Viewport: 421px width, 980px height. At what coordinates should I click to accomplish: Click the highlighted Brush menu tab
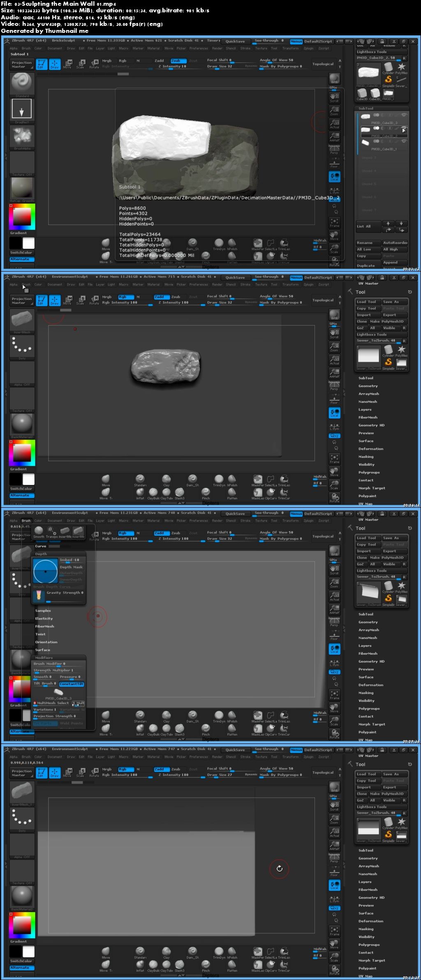click(26, 521)
